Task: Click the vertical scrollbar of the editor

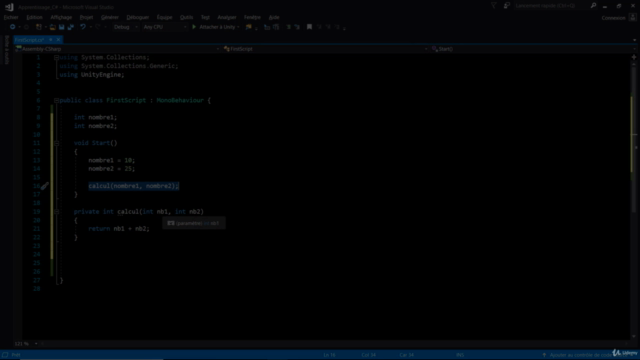Action: point(634,200)
